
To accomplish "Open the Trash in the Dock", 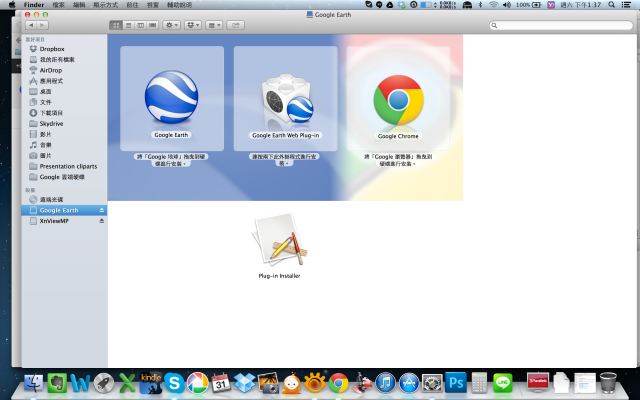I will click(x=608, y=383).
